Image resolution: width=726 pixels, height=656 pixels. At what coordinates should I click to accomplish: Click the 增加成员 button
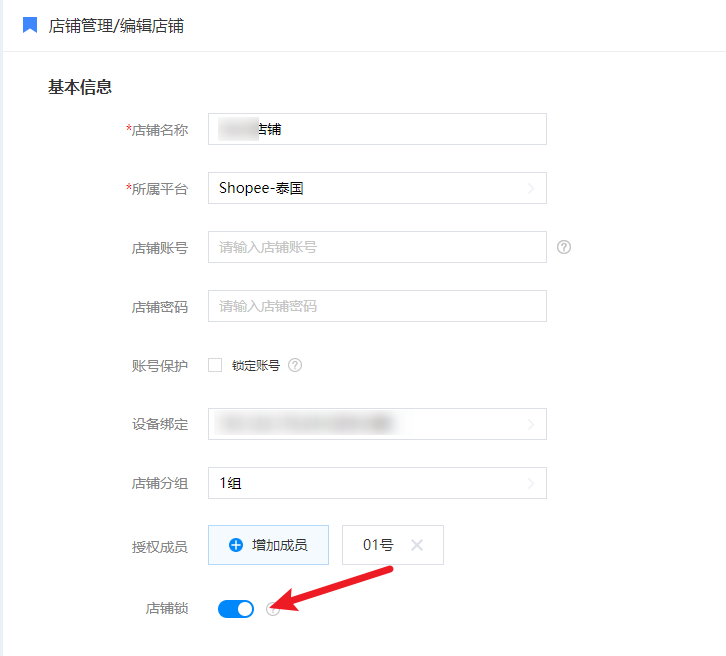click(268, 545)
